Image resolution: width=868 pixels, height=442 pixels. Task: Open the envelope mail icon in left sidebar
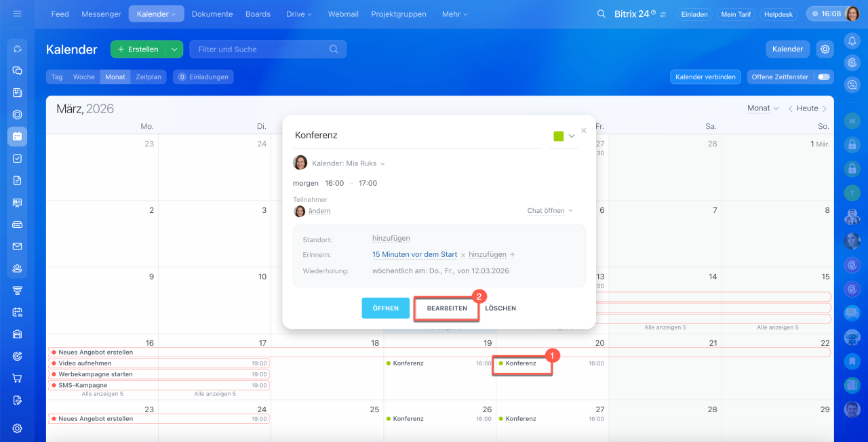18,246
